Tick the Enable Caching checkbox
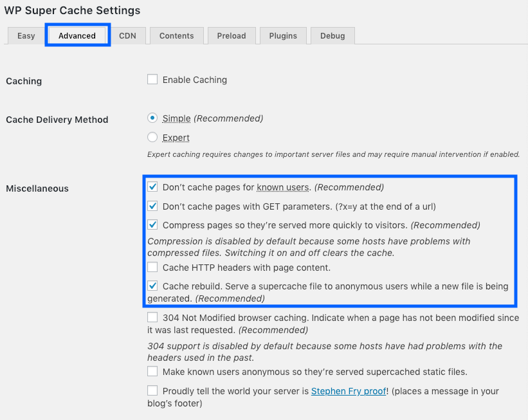 [x=152, y=80]
